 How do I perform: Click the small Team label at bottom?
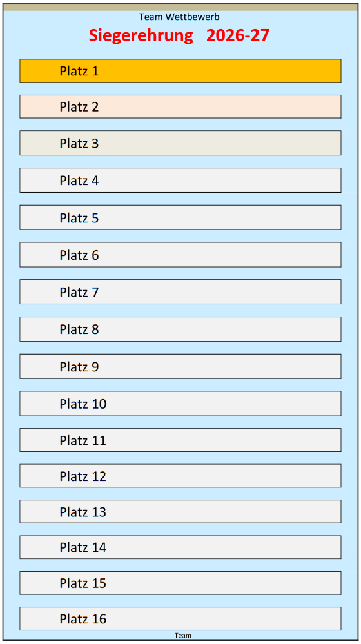tap(183, 636)
